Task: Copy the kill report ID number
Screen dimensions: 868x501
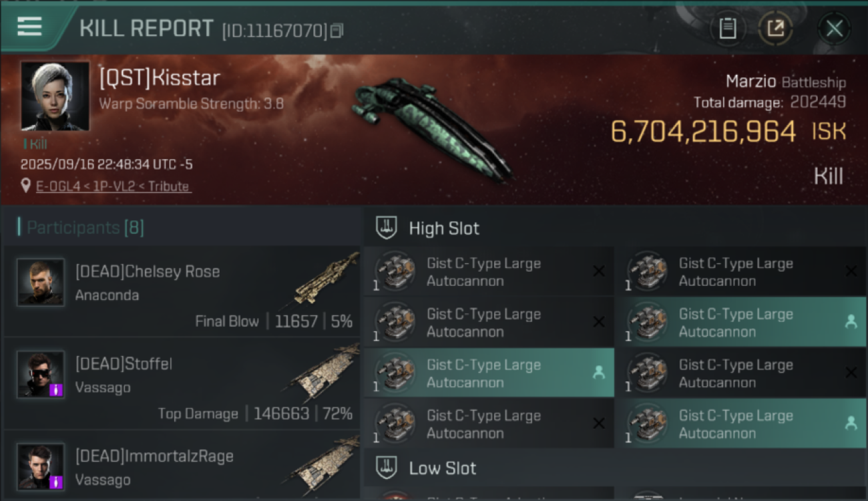Action: pyautogui.click(x=337, y=31)
